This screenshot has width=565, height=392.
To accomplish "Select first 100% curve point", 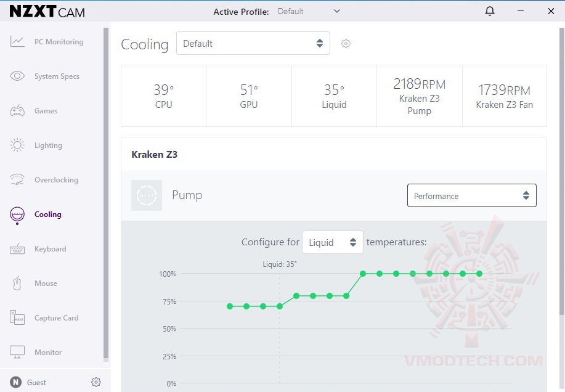I will [363, 274].
